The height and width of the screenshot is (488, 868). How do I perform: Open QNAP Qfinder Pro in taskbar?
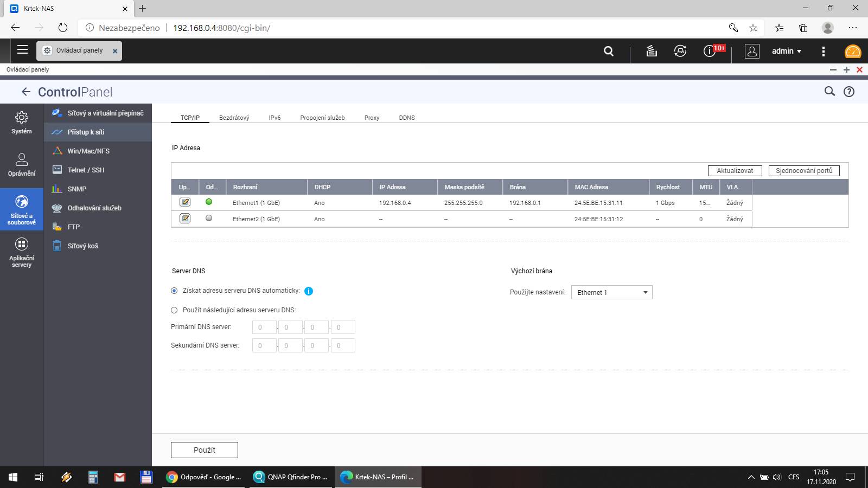click(290, 477)
